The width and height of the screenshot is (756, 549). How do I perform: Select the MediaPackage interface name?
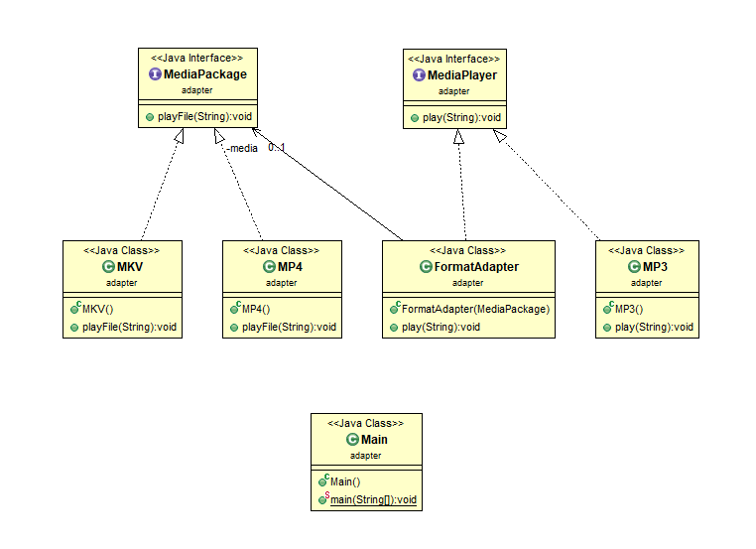tap(205, 74)
